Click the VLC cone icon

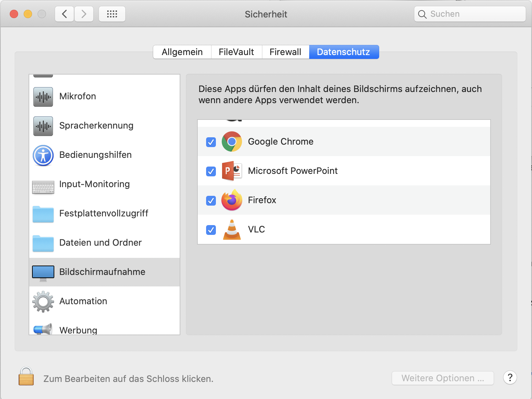coord(232,230)
